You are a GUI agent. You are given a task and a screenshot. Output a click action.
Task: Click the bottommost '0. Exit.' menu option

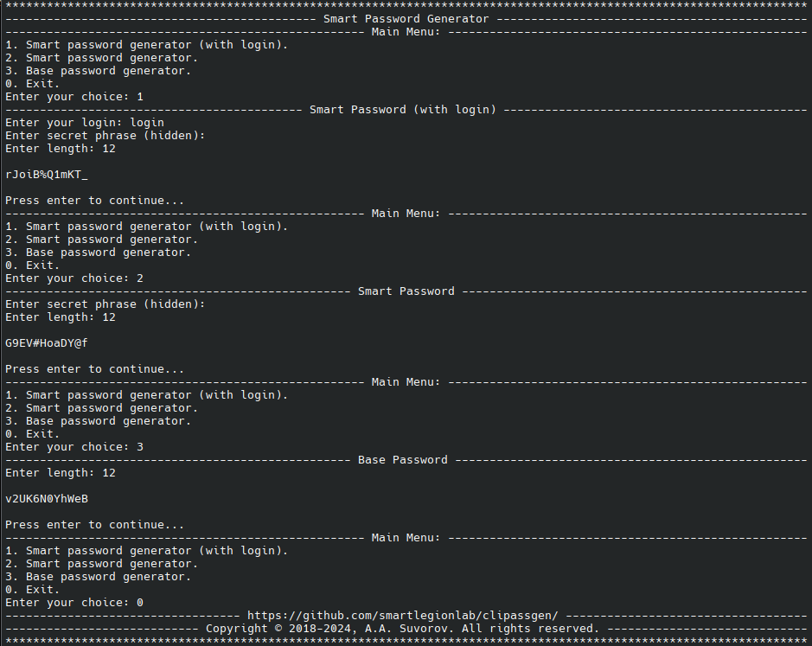click(33, 590)
